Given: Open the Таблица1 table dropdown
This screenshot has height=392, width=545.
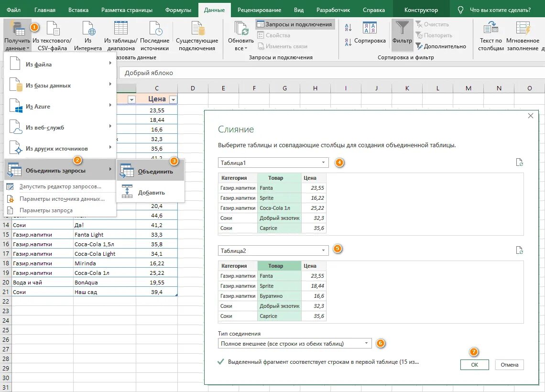Looking at the screenshot, I should point(273,163).
